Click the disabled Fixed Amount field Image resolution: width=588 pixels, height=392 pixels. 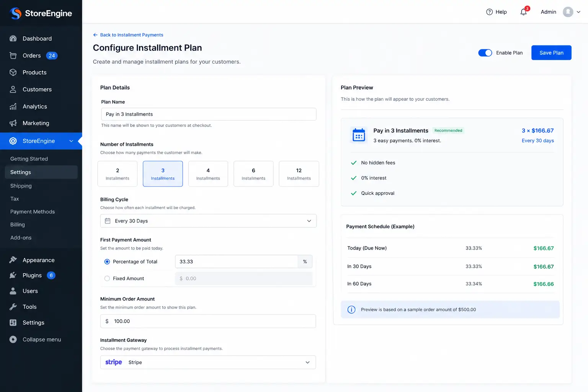(x=244, y=278)
